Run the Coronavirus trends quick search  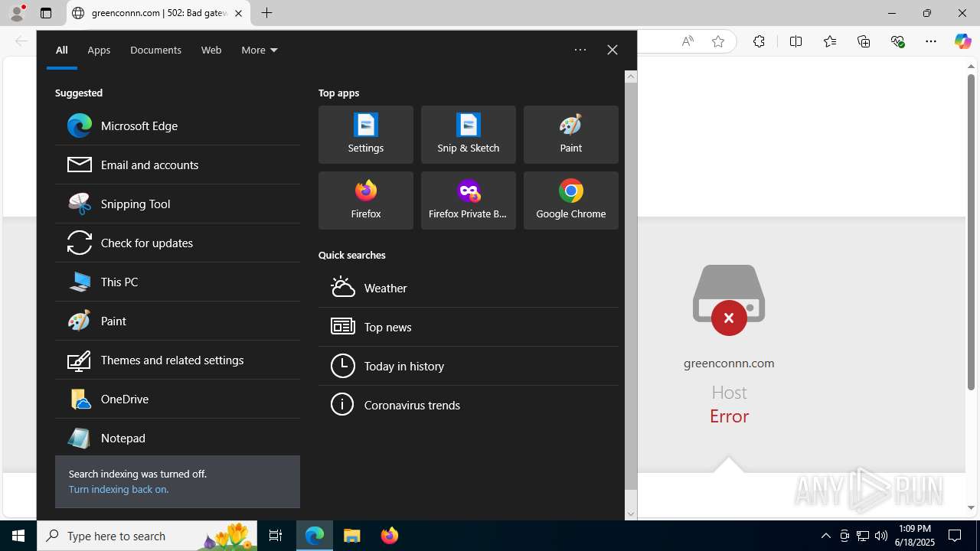click(469, 405)
